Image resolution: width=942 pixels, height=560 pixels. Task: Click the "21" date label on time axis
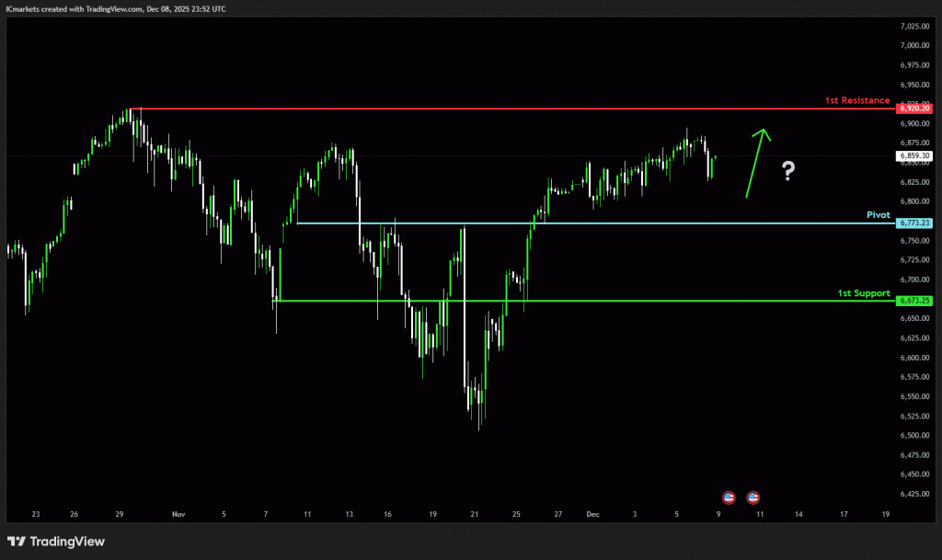coord(473,516)
